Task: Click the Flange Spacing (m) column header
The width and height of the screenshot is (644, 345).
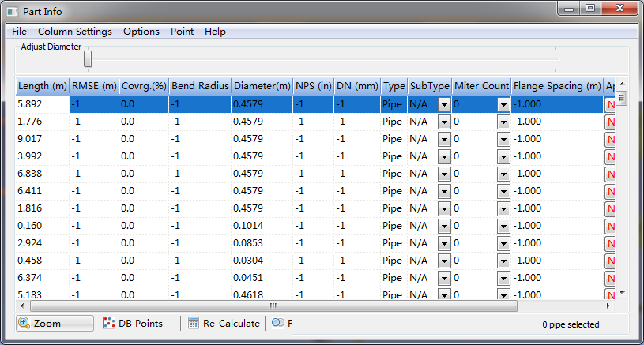Action: pyautogui.click(x=557, y=86)
